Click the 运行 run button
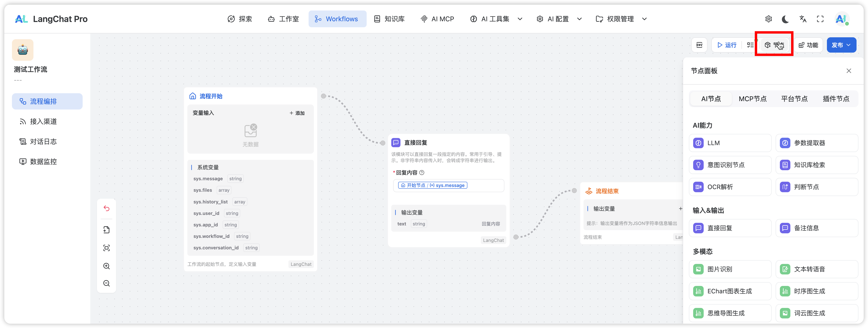Screen dimensions: 868x328 click(727, 45)
